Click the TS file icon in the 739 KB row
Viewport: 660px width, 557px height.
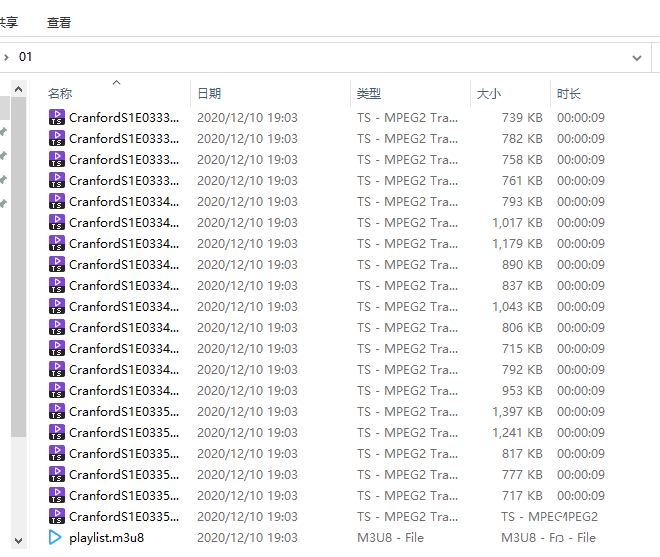57,117
